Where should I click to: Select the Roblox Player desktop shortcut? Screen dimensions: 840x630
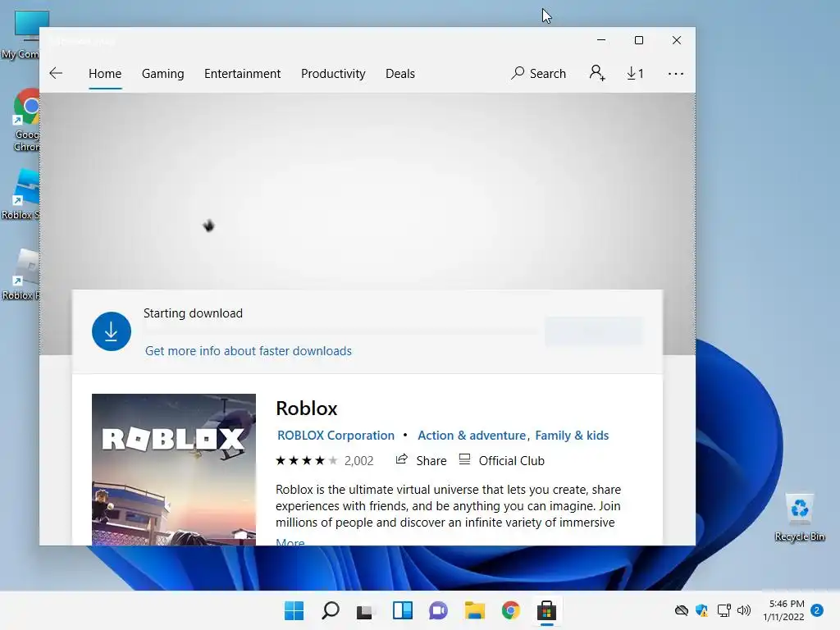click(x=21, y=274)
